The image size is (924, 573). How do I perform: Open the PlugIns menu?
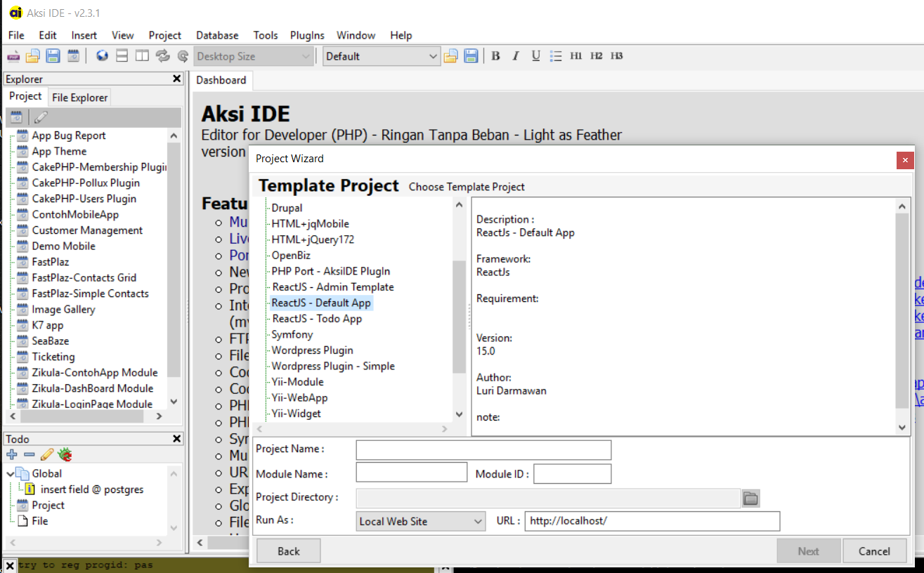pos(307,35)
